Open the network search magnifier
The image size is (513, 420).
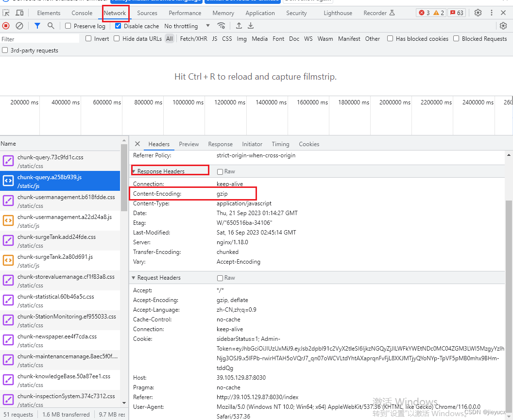point(51,26)
